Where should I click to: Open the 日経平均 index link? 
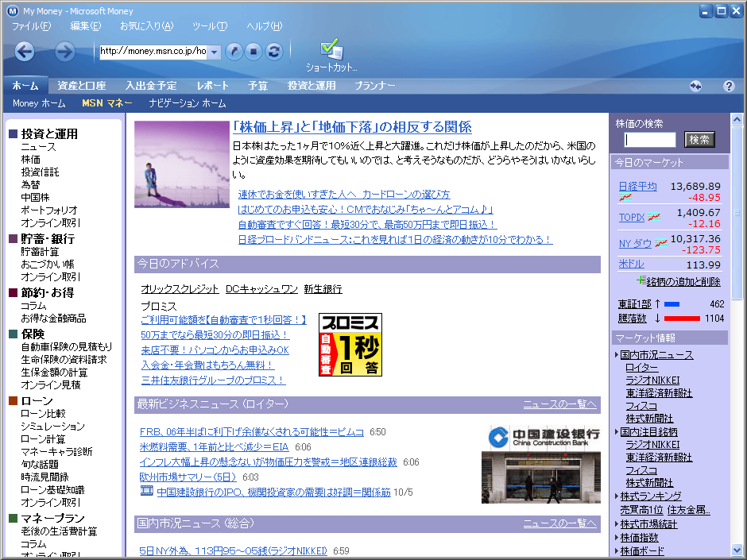tap(637, 186)
